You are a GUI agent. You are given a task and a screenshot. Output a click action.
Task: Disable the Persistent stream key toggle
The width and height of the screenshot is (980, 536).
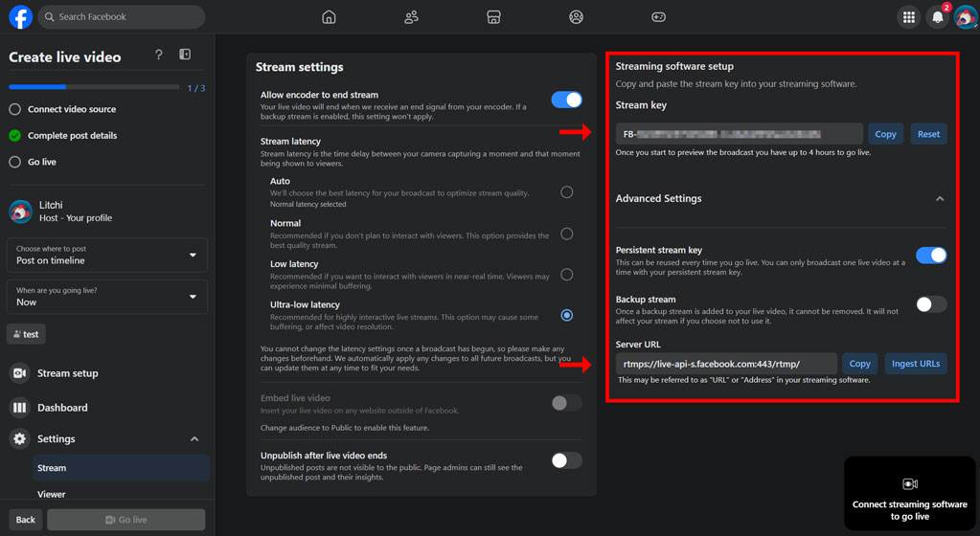pyautogui.click(x=930, y=255)
